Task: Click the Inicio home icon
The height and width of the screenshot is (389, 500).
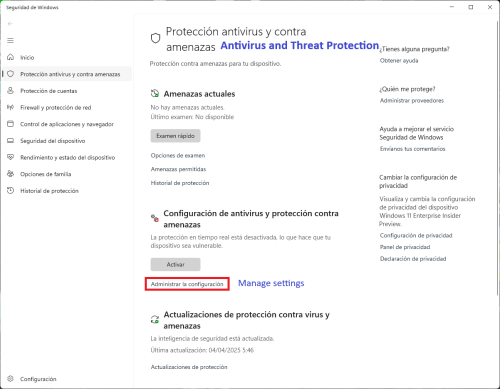Action: click(x=11, y=57)
